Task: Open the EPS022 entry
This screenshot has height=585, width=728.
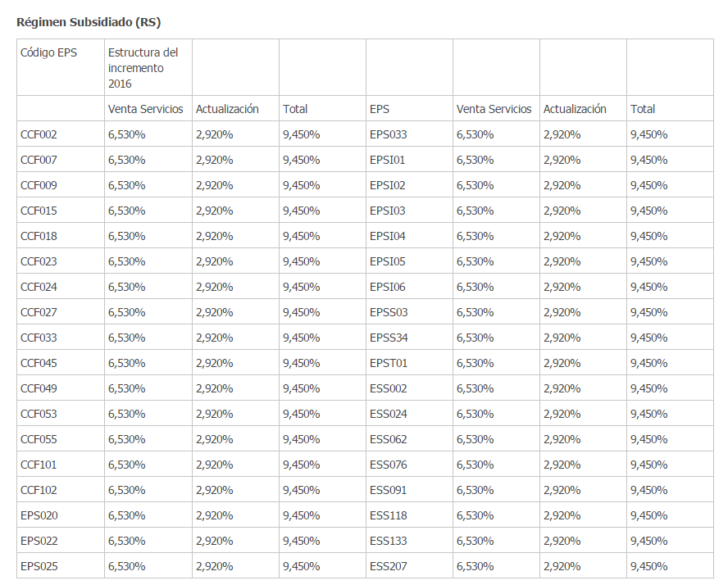Action: [x=39, y=541]
